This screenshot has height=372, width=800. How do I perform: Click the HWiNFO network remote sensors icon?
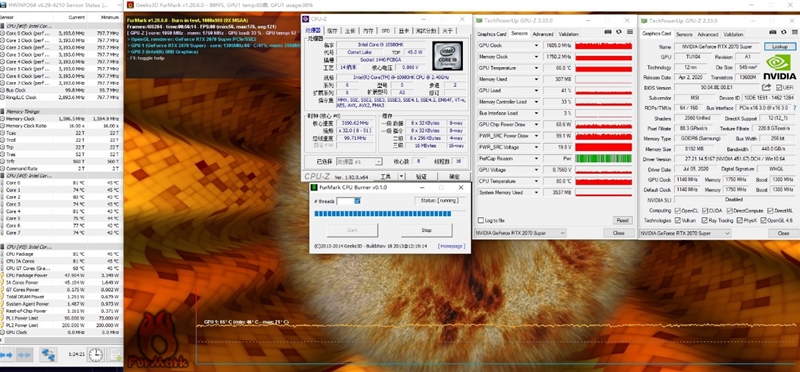coord(48,354)
